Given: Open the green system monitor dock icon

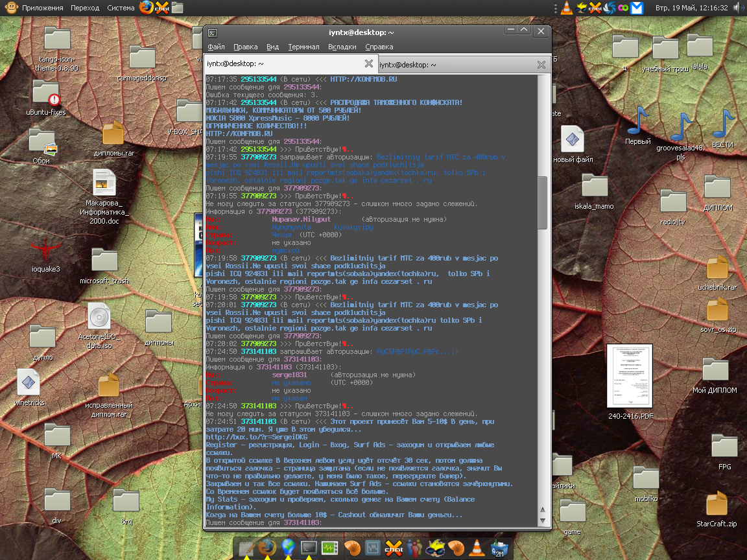Looking at the screenshot, I should point(329,548).
